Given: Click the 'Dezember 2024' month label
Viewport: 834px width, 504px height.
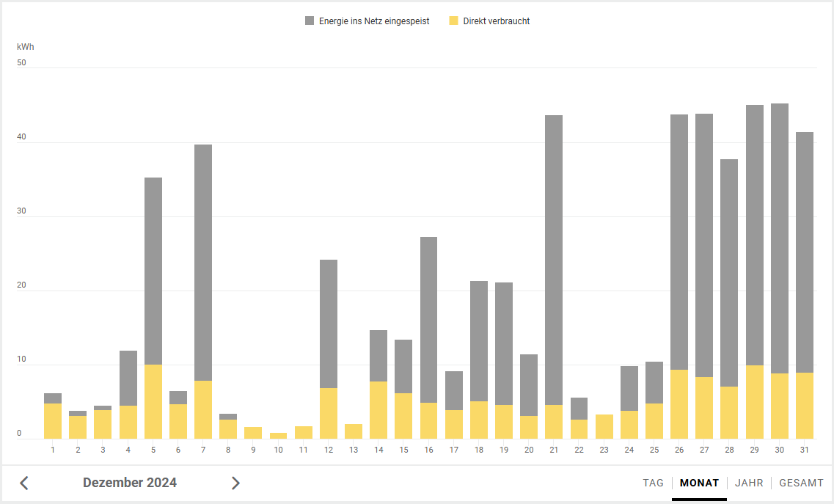Looking at the screenshot, I should click(x=130, y=483).
